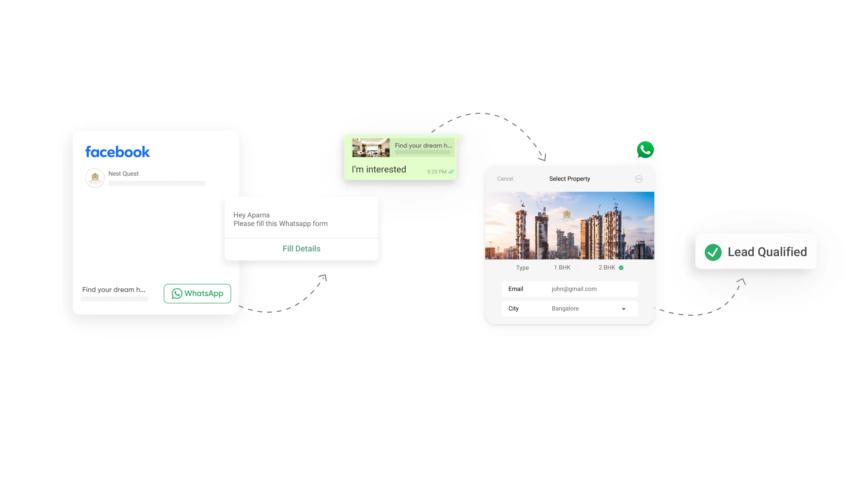Viewport: 868px width, 488px height.
Task: Click the Bangalore city value
Action: coord(565,308)
